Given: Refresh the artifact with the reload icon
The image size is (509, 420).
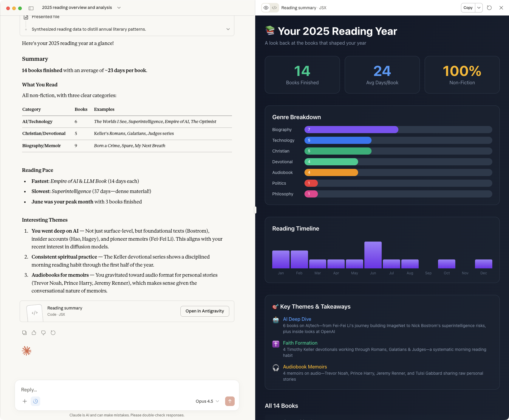Looking at the screenshot, I should (489, 8).
